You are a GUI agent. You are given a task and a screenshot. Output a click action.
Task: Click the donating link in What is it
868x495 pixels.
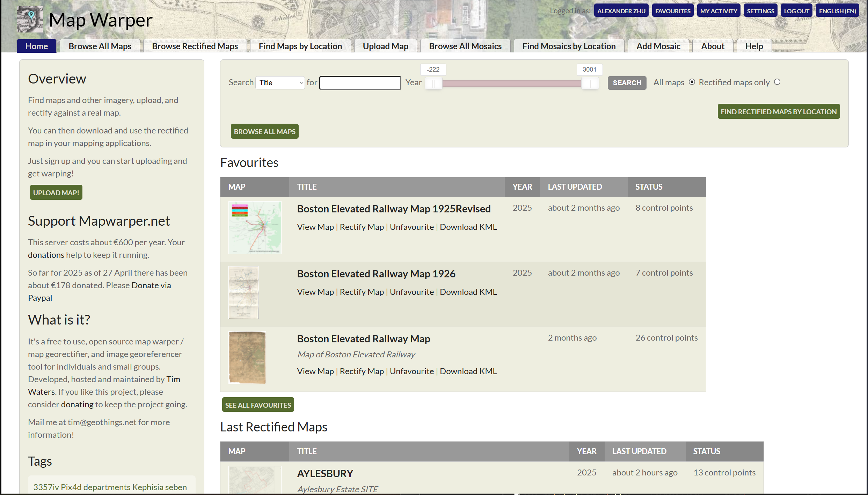77,405
